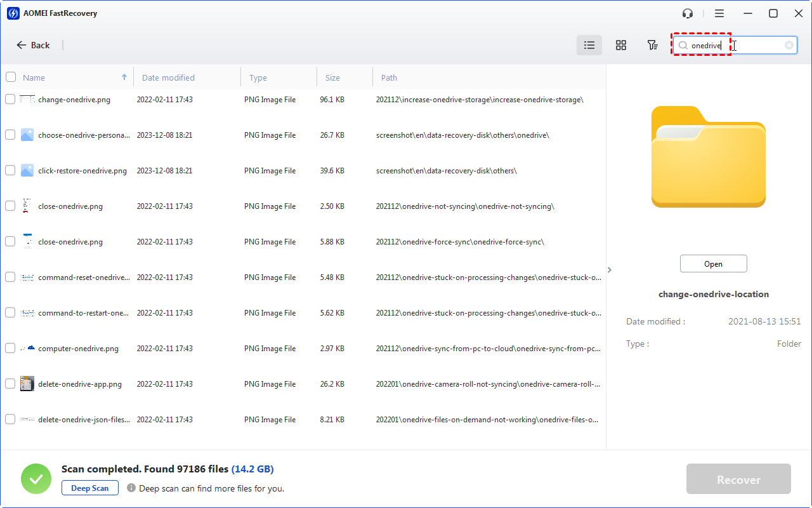This screenshot has height=508, width=812.
Task: Select all files via header checkbox
Action: click(x=11, y=76)
